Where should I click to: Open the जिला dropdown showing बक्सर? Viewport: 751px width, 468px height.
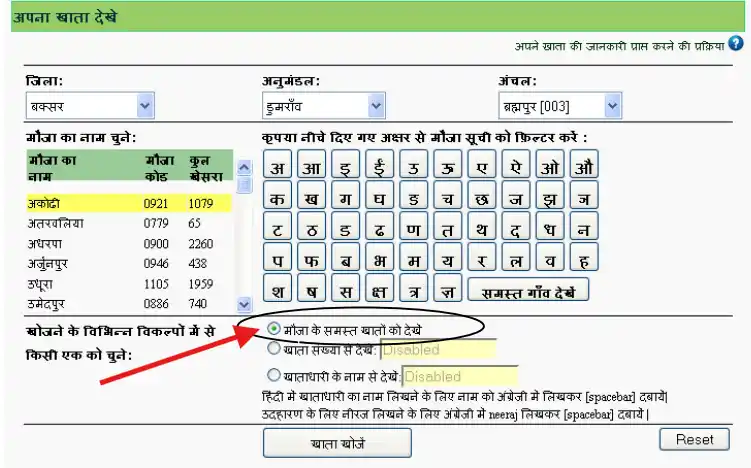[x=90, y=104]
